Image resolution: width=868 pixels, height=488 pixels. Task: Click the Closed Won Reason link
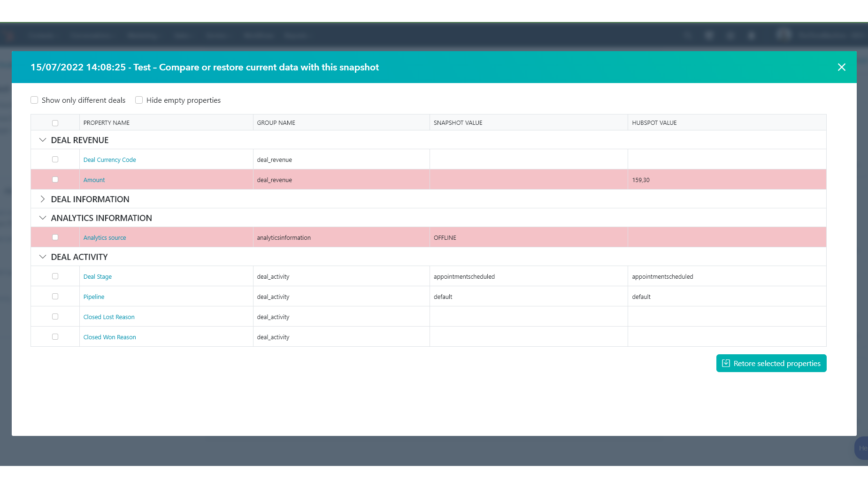tap(109, 337)
